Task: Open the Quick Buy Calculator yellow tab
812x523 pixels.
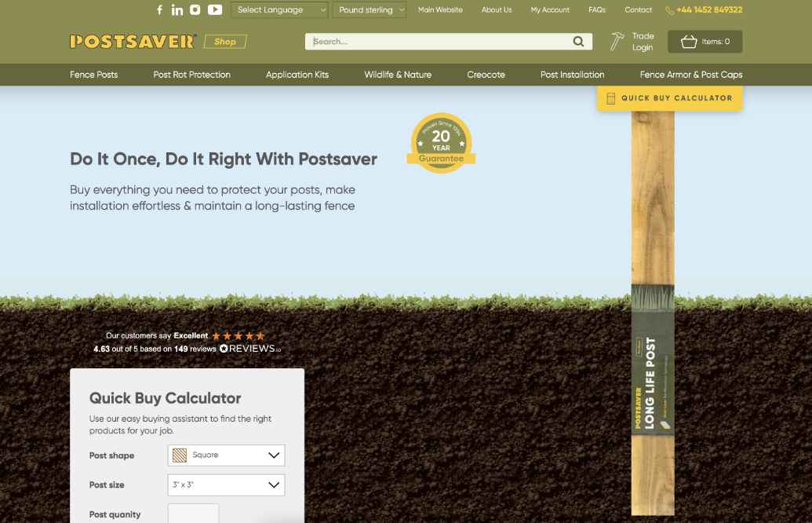Action: coord(669,98)
